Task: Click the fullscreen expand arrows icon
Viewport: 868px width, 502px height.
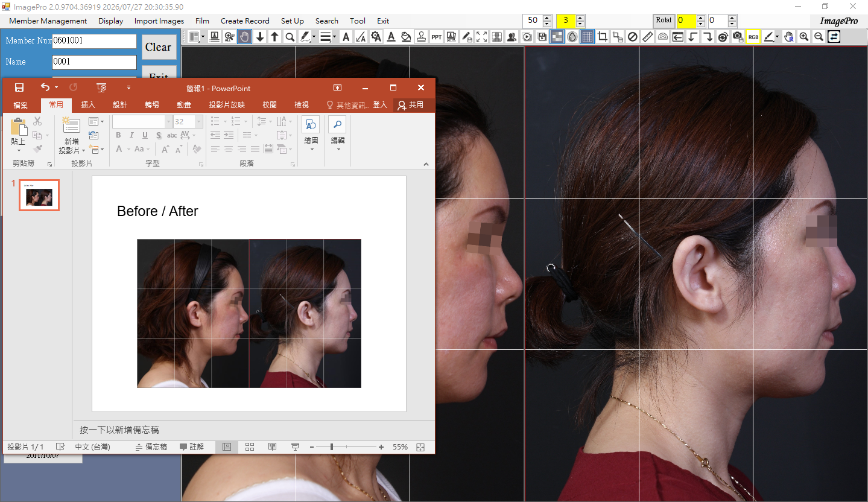Action: pos(481,37)
